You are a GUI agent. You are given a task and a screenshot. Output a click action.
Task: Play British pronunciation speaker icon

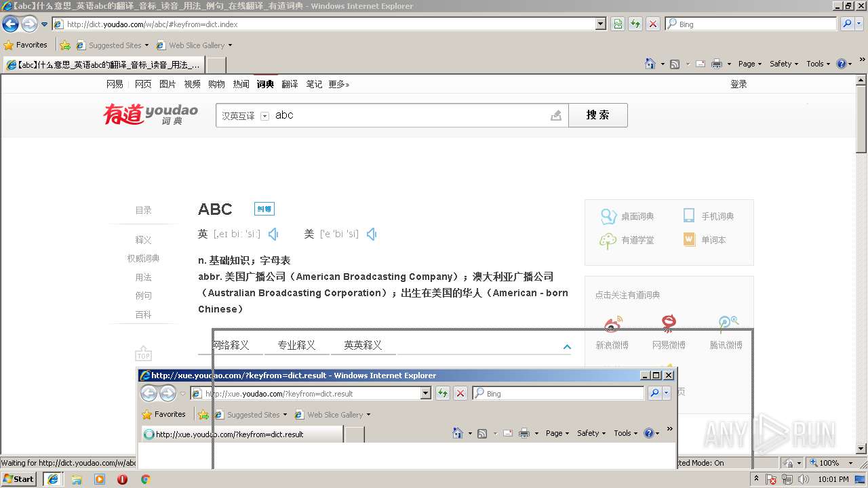coord(273,234)
